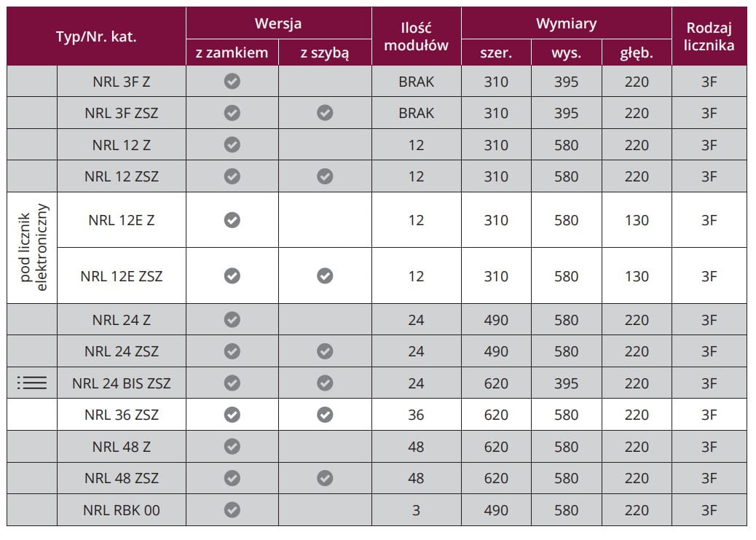Click the Wersja header cell
The image size is (756, 540).
point(278,23)
